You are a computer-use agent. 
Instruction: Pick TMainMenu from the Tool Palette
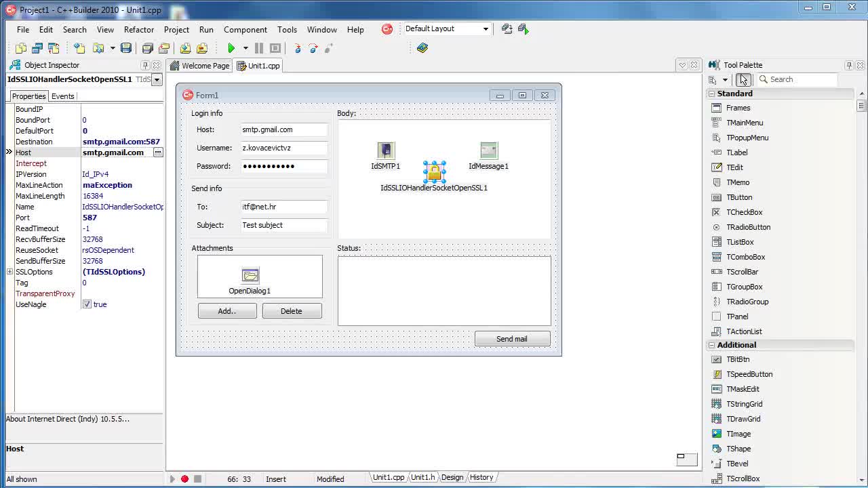[745, 123]
